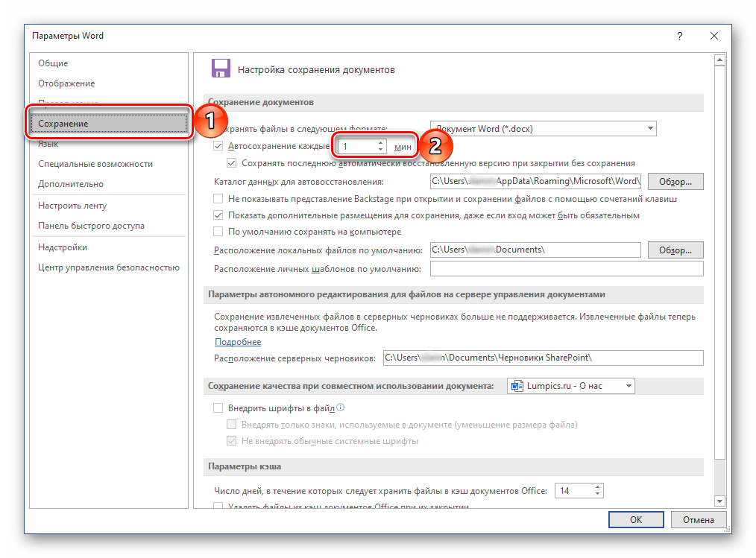
Task: Click the Отмена button
Action: pyautogui.click(x=698, y=519)
